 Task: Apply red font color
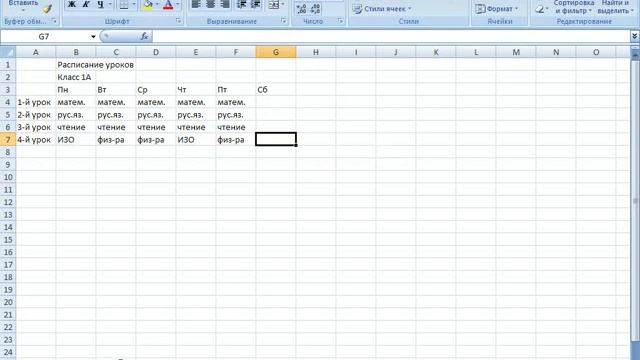coord(168,4)
